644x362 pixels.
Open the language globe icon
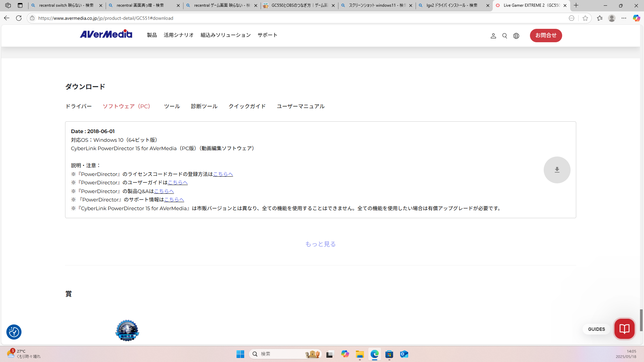[516, 36]
